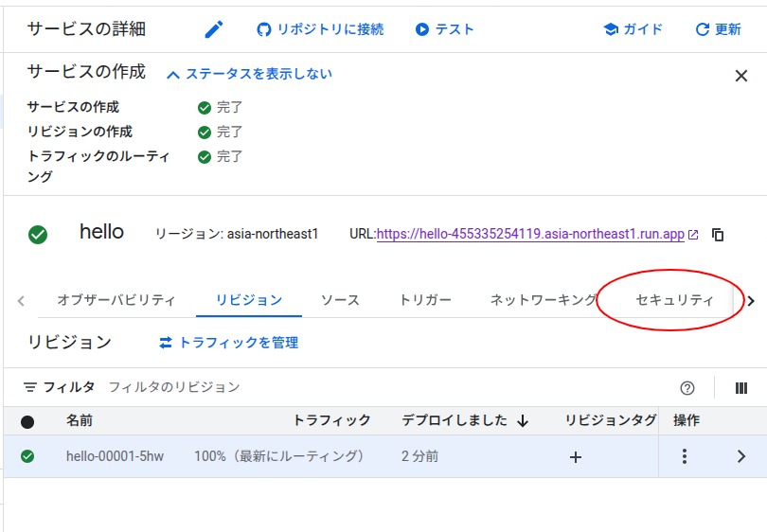Screen dimensions: 767x532
Task: Add revision tag with plus icon
Action: click(576, 457)
